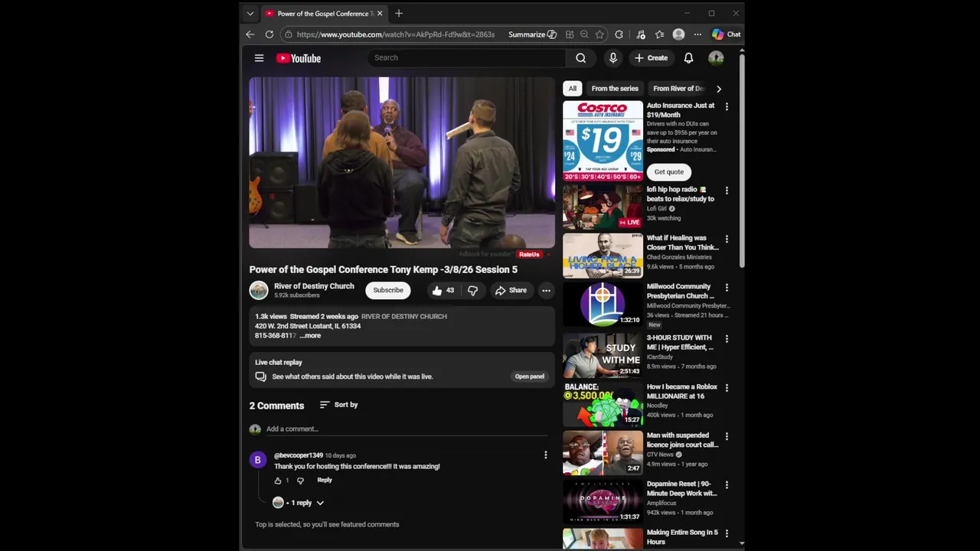980x551 pixels.
Task: Open YouTube notifications bell
Action: click(x=688, y=58)
